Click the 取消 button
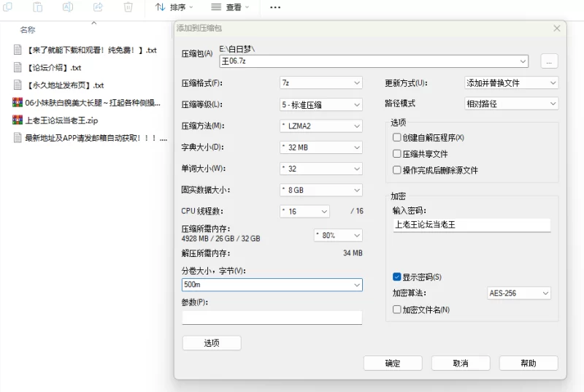 pyautogui.click(x=460, y=364)
